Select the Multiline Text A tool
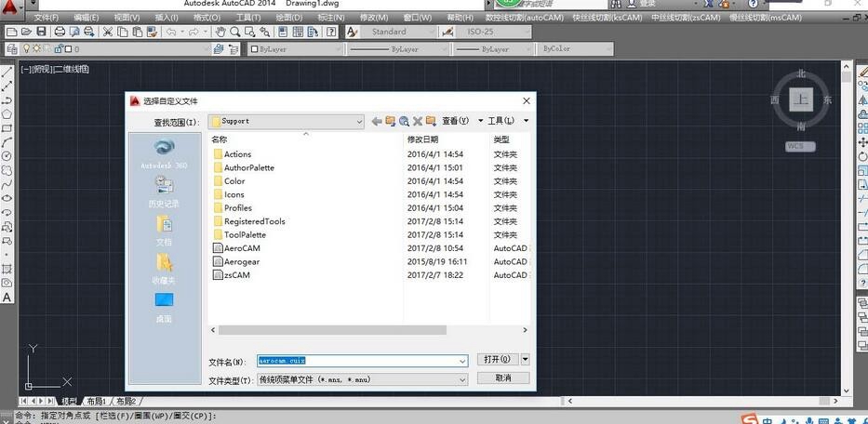The image size is (868, 424). [7, 298]
